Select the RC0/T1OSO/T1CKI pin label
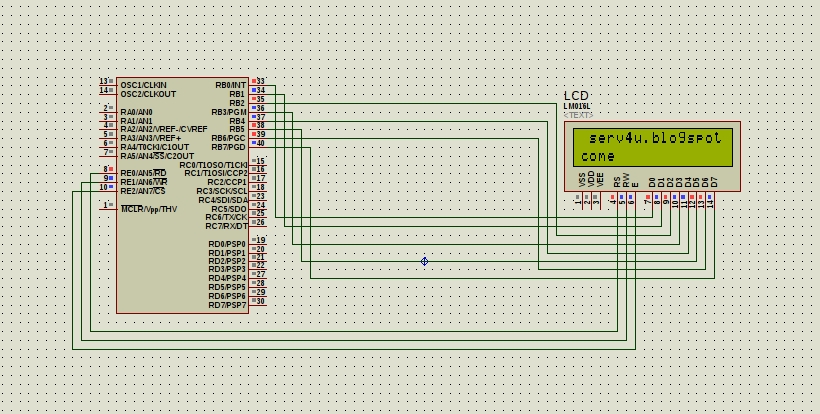 [213, 165]
